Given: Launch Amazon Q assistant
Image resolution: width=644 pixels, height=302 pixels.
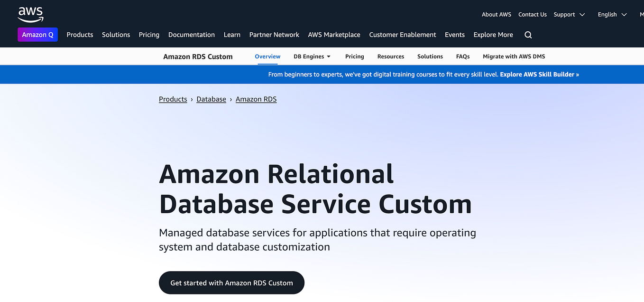Looking at the screenshot, I should click(x=37, y=34).
